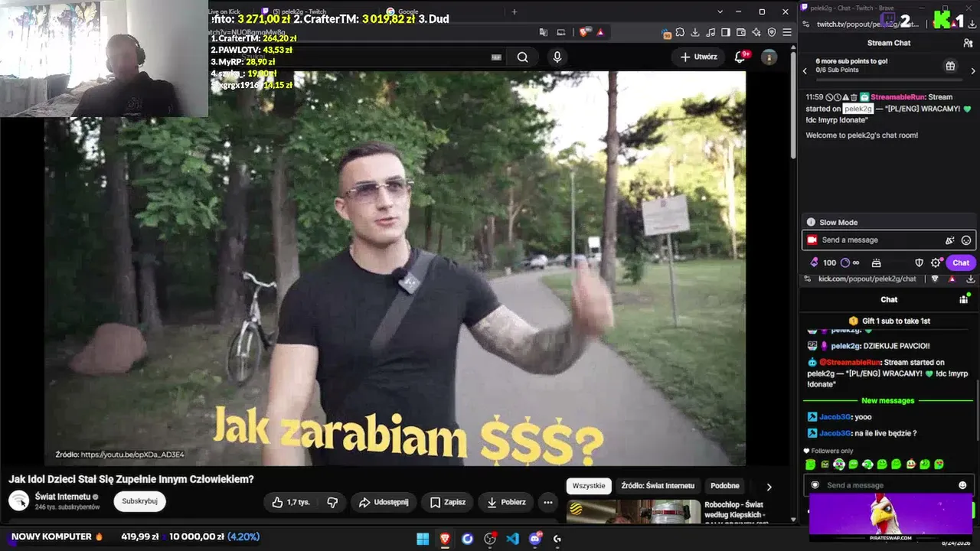Click Jacob3G username on the yooo message
980x551 pixels.
[835, 417]
